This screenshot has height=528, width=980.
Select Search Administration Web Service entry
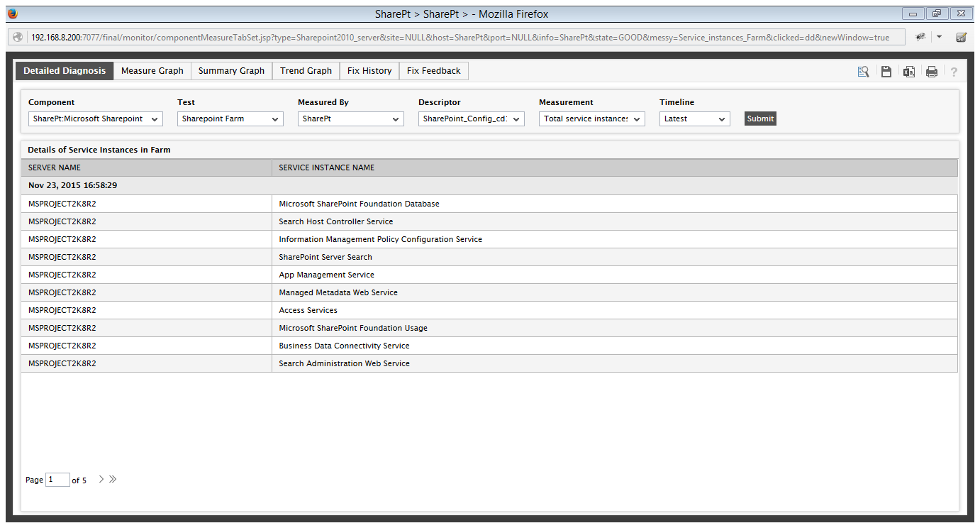click(344, 363)
